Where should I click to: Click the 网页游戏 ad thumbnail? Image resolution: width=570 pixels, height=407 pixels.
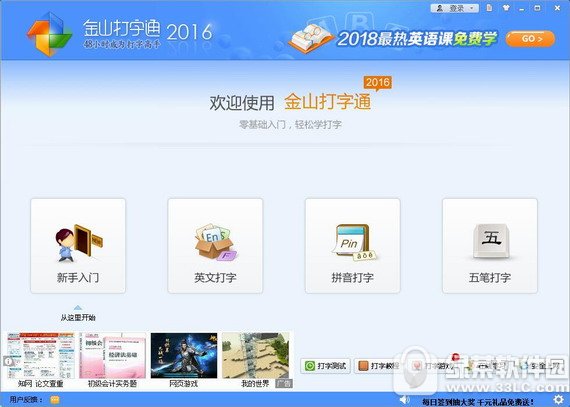[184, 356]
